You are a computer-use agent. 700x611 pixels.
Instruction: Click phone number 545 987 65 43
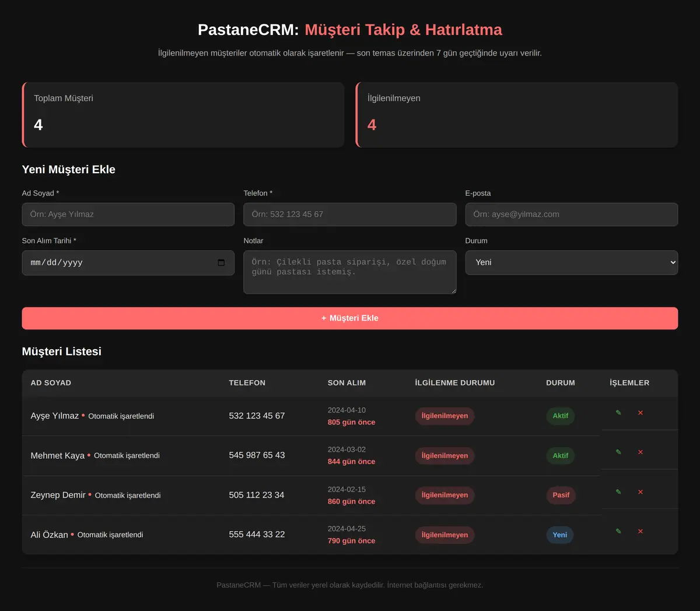257,455
